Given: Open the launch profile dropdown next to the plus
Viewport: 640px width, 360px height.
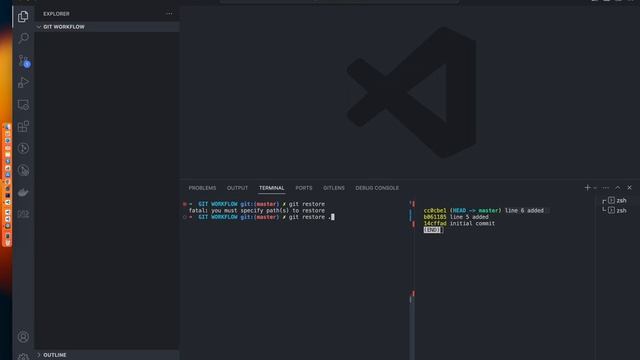Looking at the screenshot, I should click(595, 188).
